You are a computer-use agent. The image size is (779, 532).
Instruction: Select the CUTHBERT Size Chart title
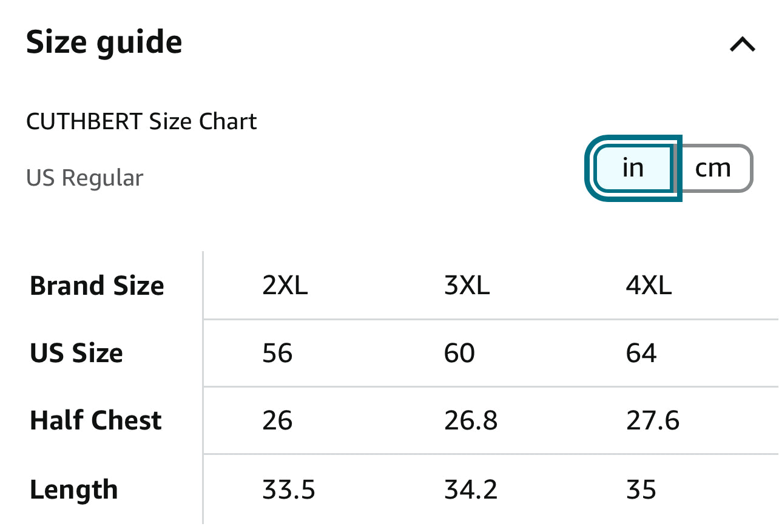[141, 121]
